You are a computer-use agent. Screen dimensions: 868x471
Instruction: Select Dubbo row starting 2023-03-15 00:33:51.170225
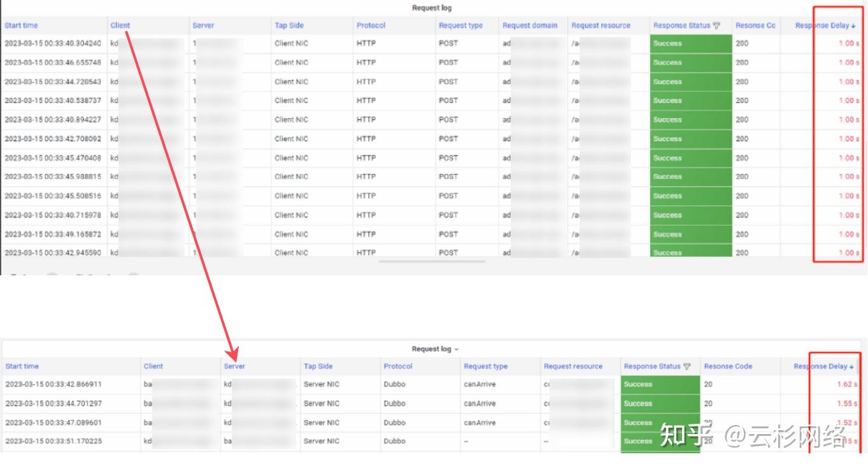[432, 441]
